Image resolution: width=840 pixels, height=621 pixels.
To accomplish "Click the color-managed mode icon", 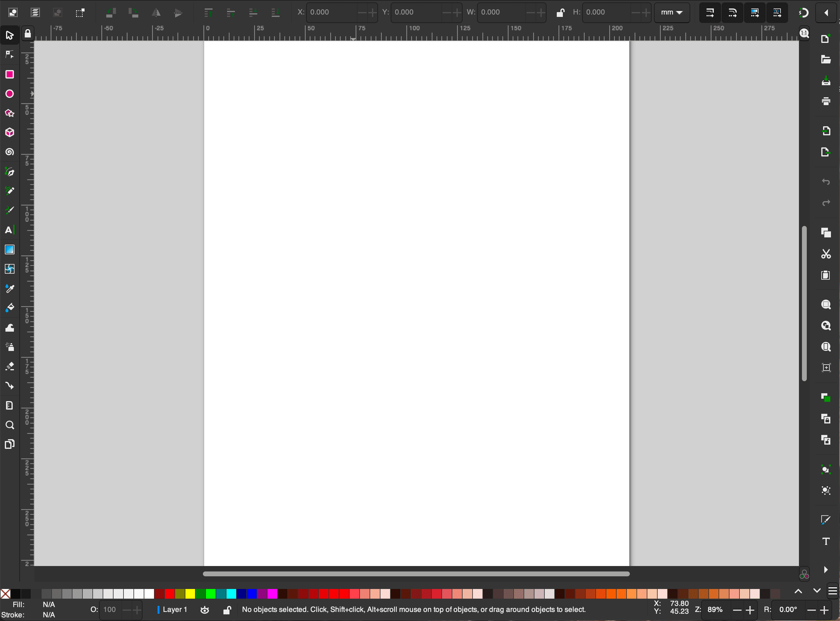I will 804,575.
